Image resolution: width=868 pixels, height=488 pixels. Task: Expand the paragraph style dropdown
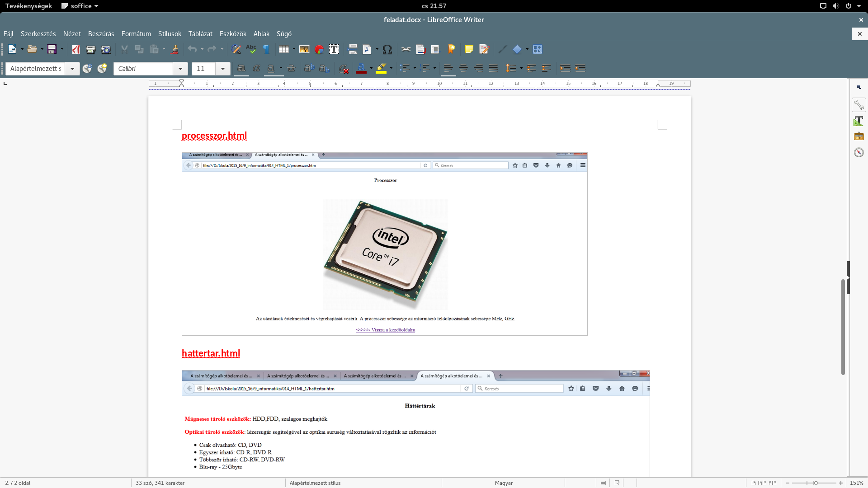pos(72,69)
